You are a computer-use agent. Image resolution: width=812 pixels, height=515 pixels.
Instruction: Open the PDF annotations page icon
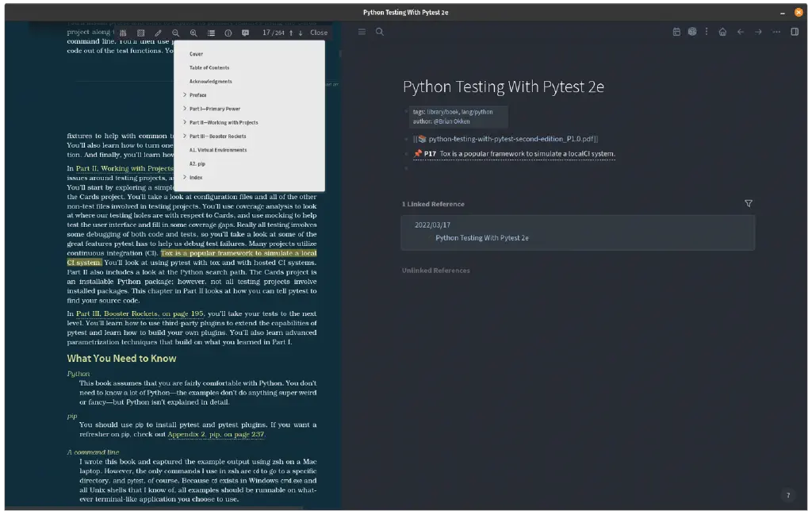coord(246,33)
